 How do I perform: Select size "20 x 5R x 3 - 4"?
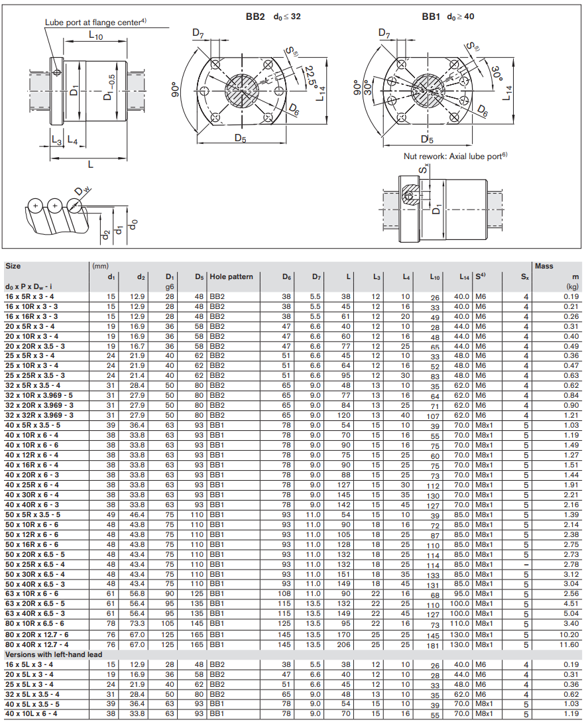click(30, 326)
